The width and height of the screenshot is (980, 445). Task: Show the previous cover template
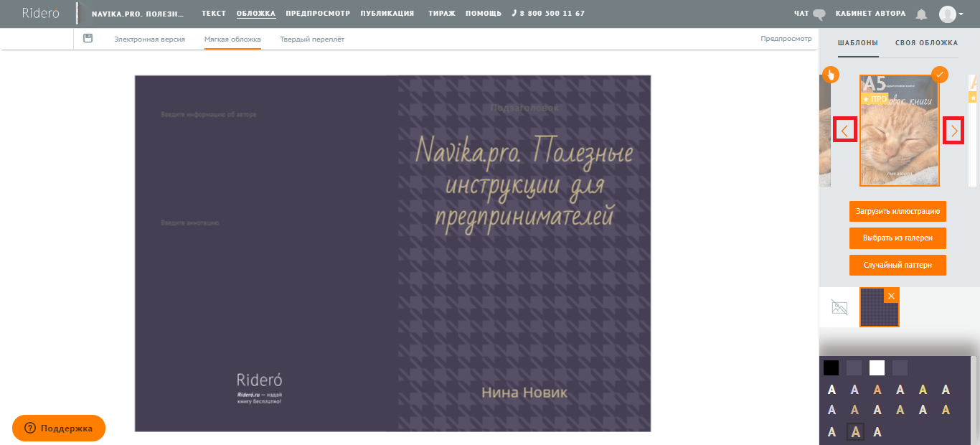coord(844,131)
